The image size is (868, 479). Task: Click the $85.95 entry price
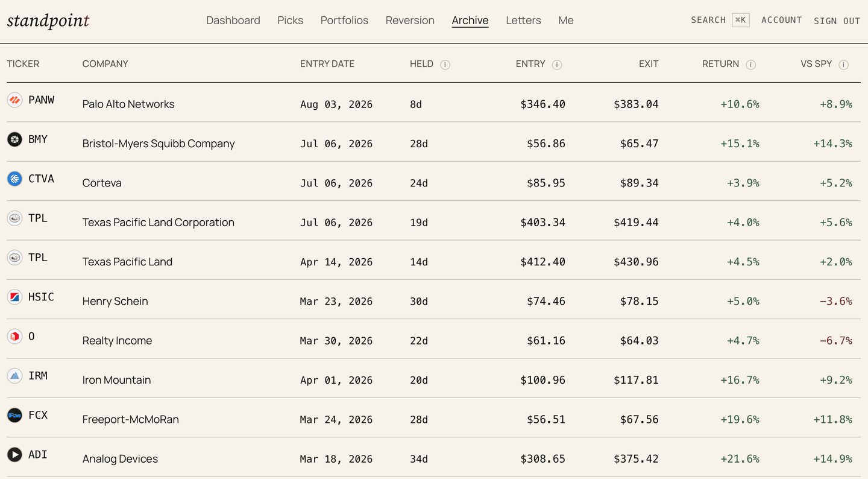click(x=546, y=183)
